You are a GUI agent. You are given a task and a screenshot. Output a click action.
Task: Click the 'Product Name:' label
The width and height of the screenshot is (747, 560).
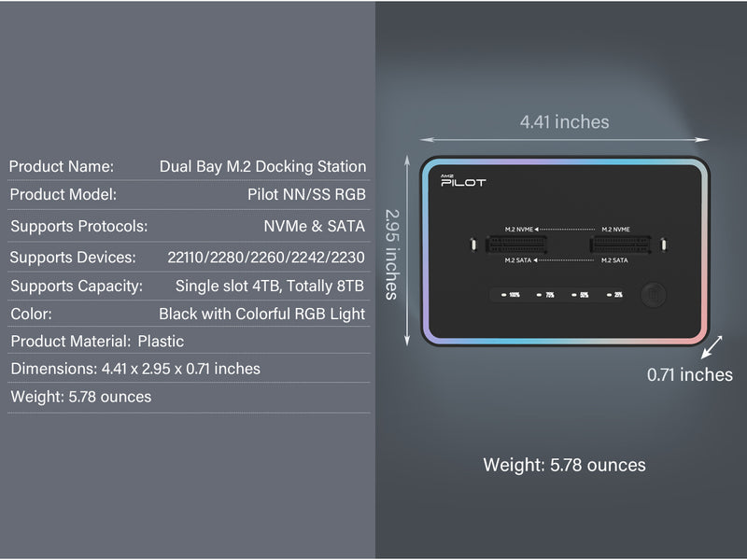62,167
